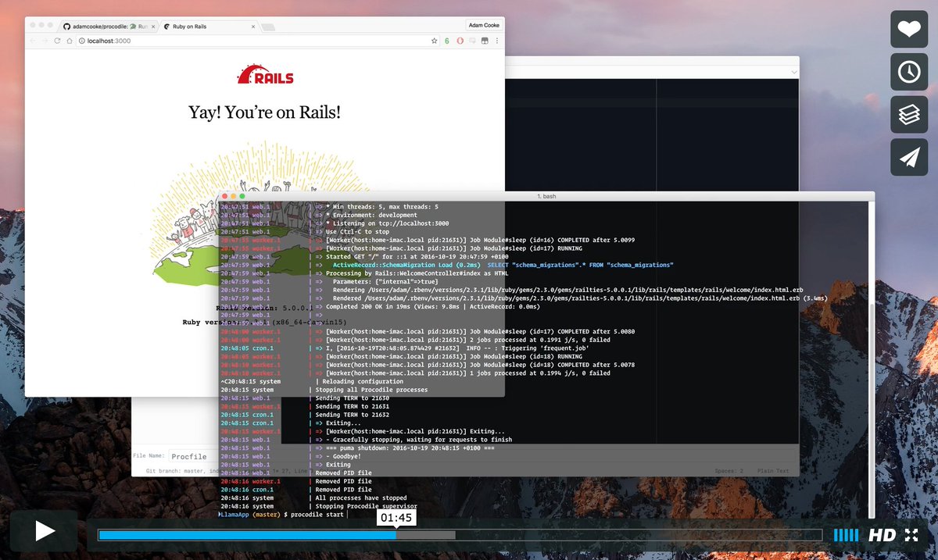Click the 01:45 timestamp marker
The image size is (938, 560).
[x=397, y=518]
